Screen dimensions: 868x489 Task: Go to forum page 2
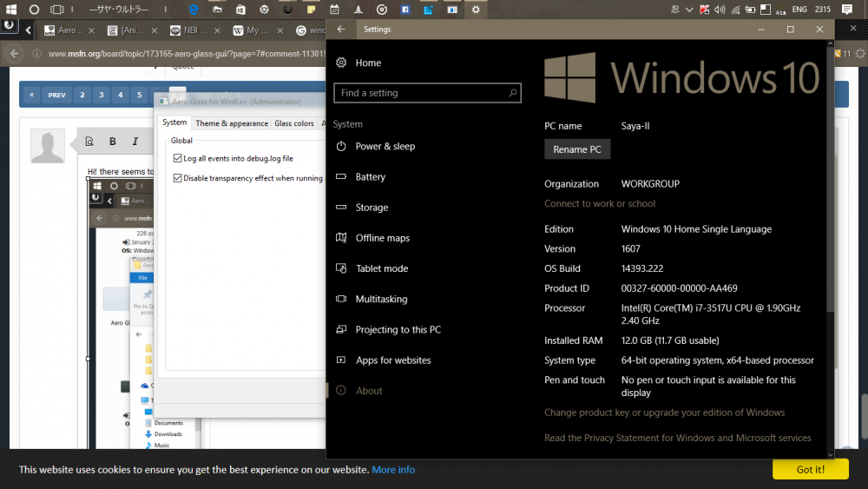(82, 95)
